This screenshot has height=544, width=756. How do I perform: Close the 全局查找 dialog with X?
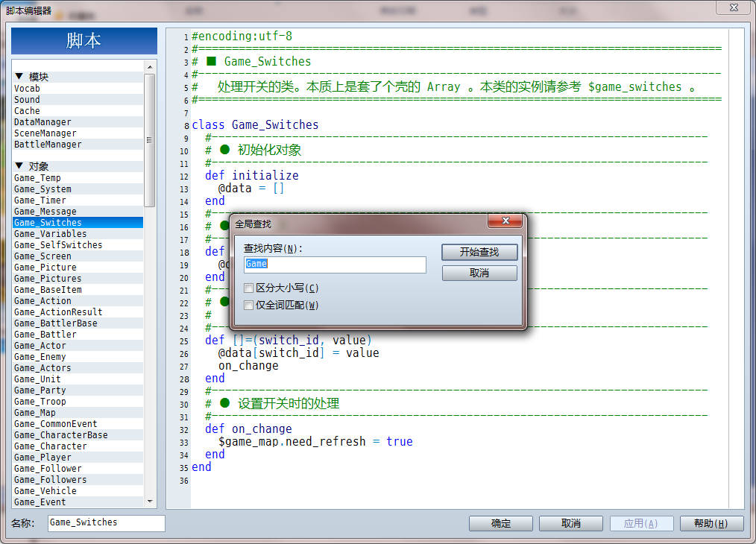click(x=505, y=221)
